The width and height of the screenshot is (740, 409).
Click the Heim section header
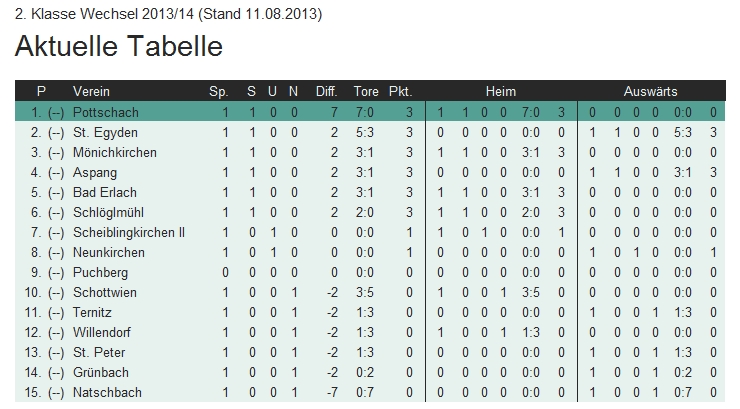pyautogui.click(x=501, y=91)
